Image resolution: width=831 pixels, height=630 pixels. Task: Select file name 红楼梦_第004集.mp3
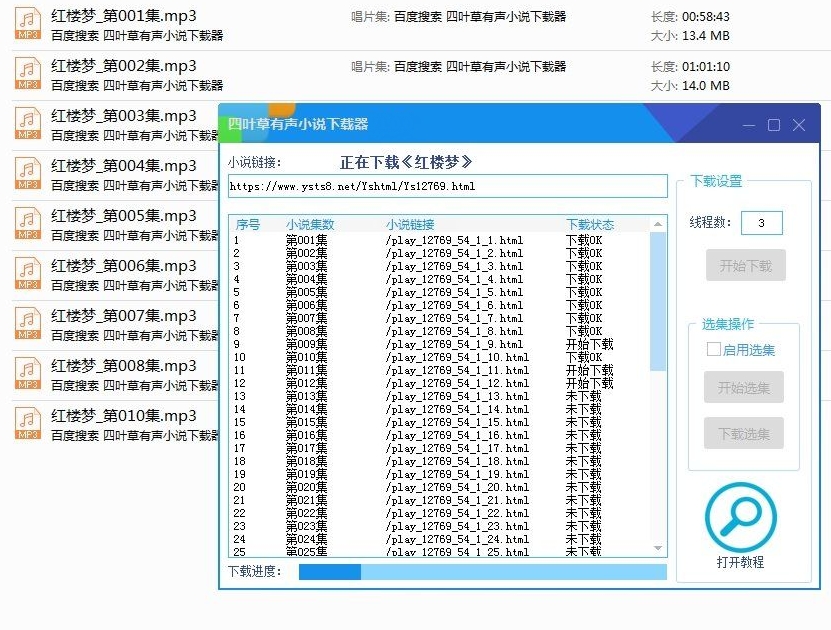(x=123, y=166)
